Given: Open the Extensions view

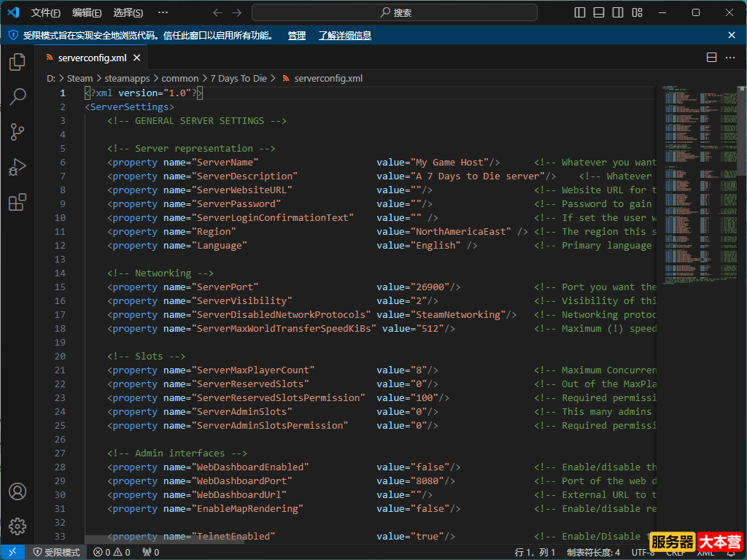Looking at the screenshot, I should point(18,203).
